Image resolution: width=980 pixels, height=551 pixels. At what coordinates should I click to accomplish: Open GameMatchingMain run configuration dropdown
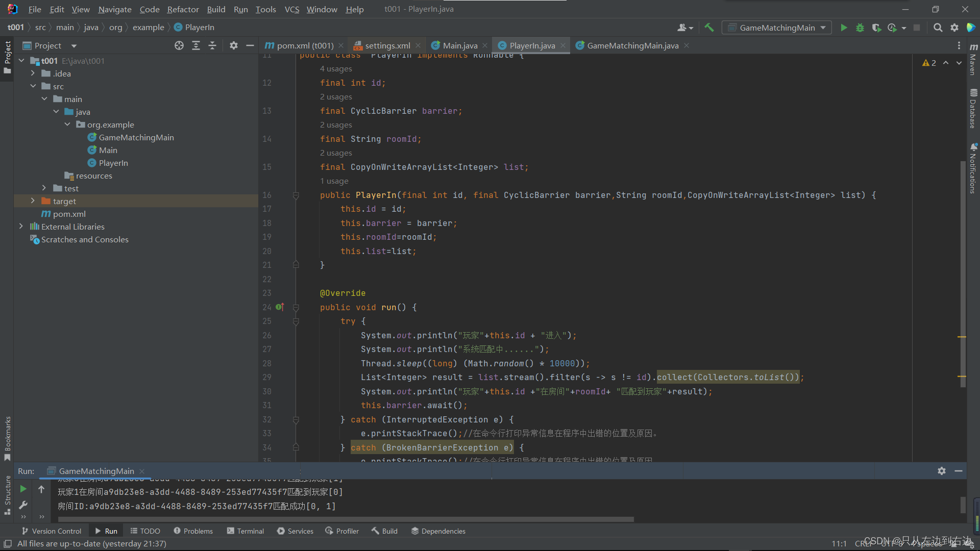pyautogui.click(x=776, y=28)
